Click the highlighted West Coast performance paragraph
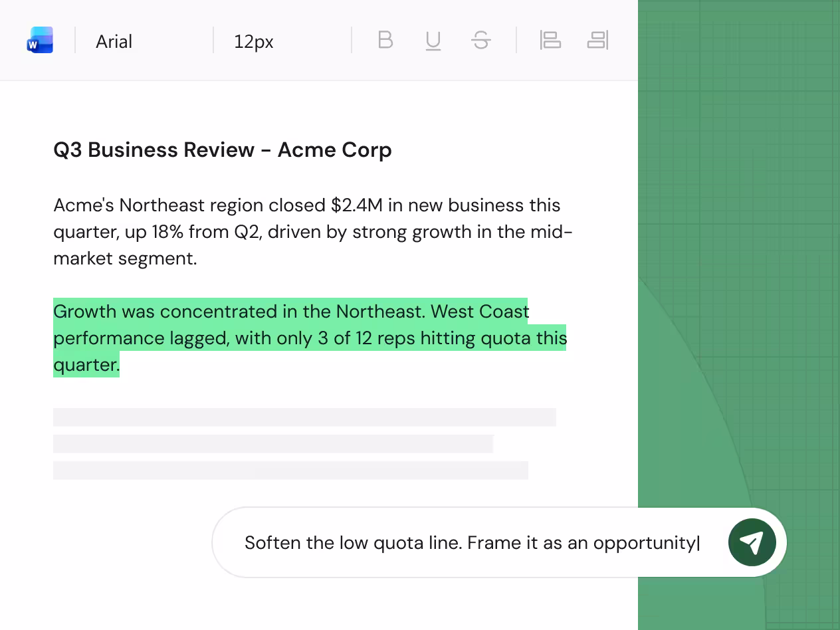 [x=310, y=338]
